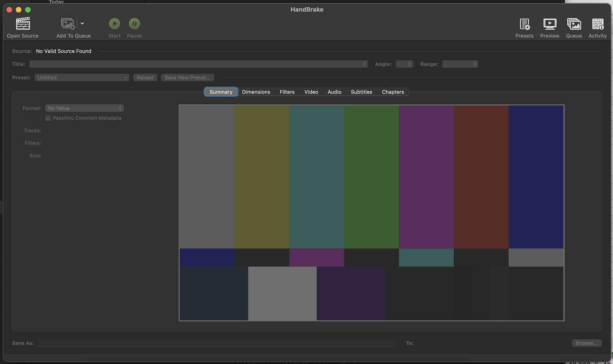This screenshot has width=613, height=364.
Task: Switch to the Dimensions tab
Action: pos(256,92)
